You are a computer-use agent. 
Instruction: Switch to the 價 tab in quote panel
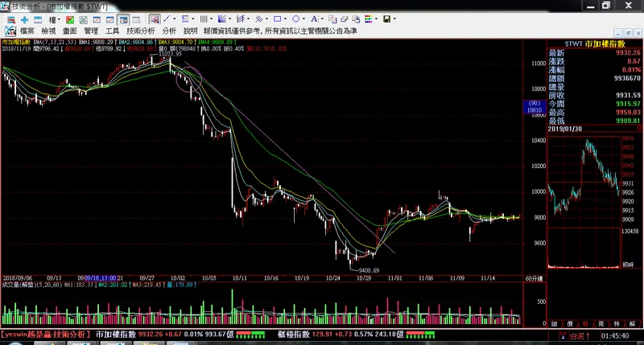click(570, 323)
